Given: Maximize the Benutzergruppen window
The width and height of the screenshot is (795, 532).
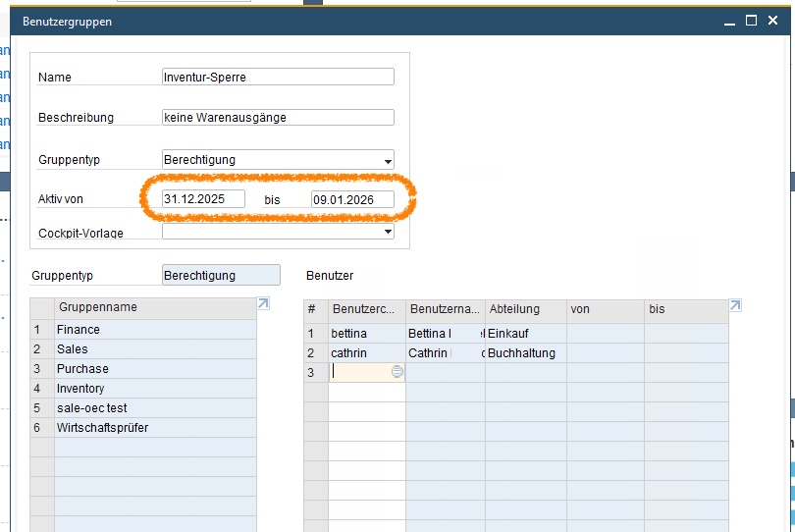Looking at the screenshot, I should 751,21.
